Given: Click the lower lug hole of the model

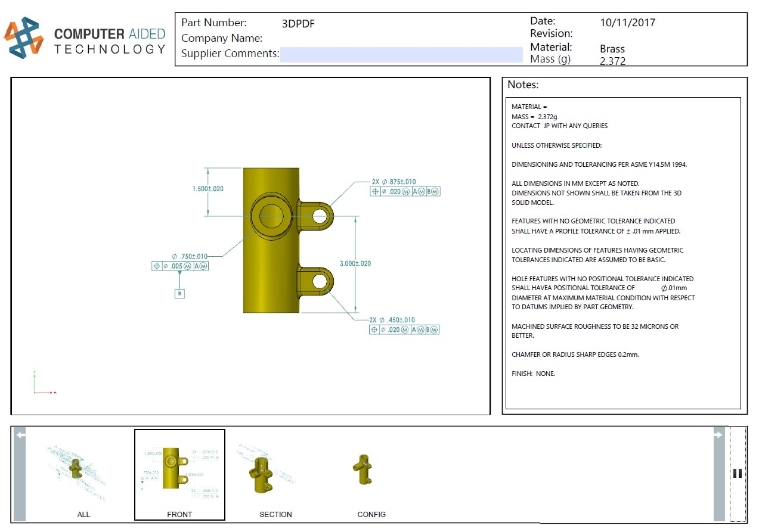Looking at the screenshot, I should [x=320, y=280].
